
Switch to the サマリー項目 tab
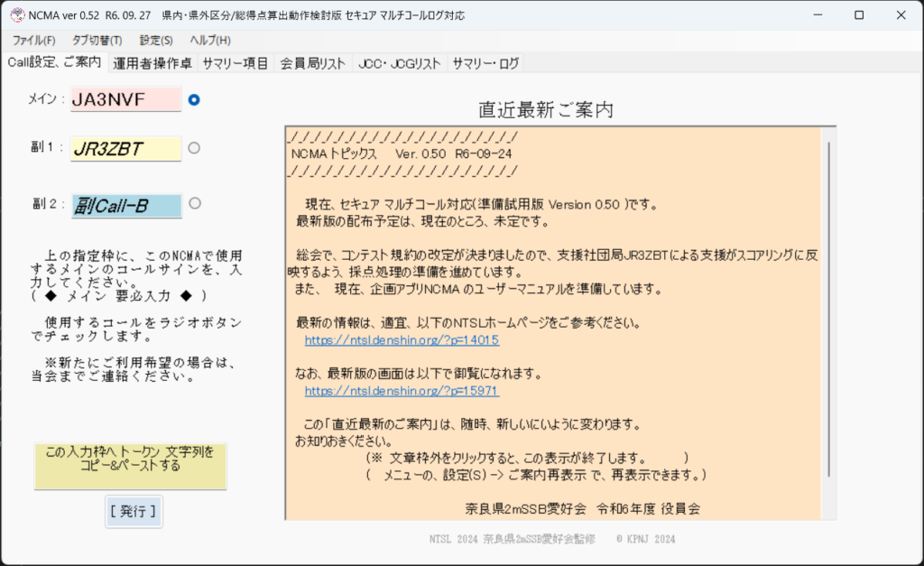coord(235,63)
